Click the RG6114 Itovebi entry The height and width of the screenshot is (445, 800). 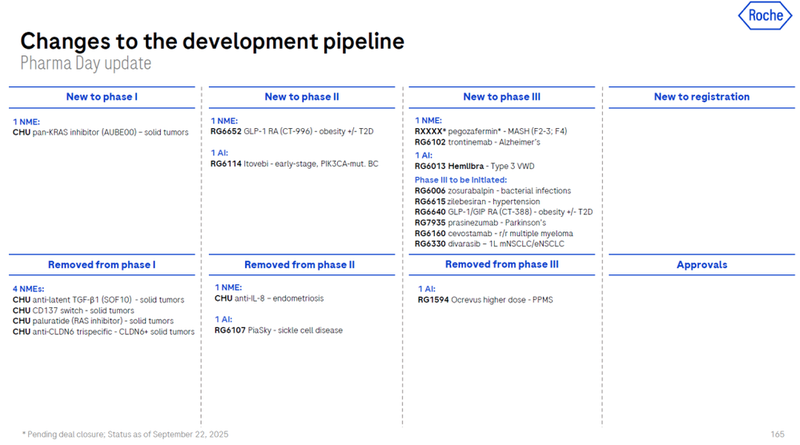point(296,163)
